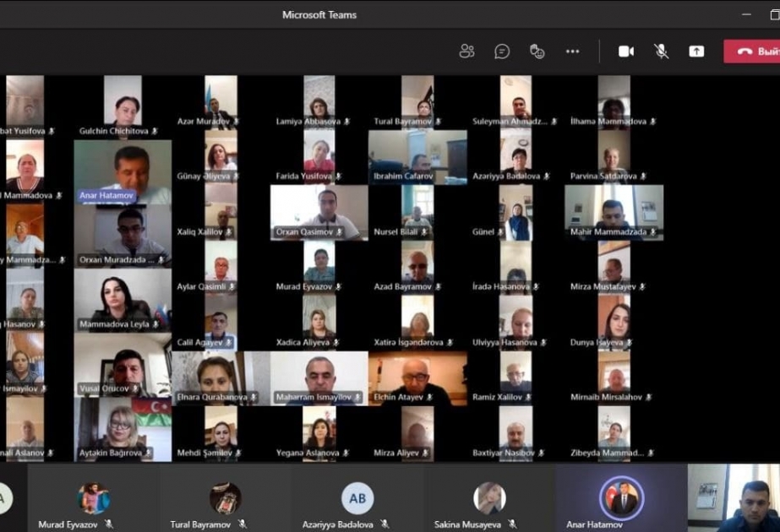
Task: Open the More actions ellipsis menu
Action: 573,52
